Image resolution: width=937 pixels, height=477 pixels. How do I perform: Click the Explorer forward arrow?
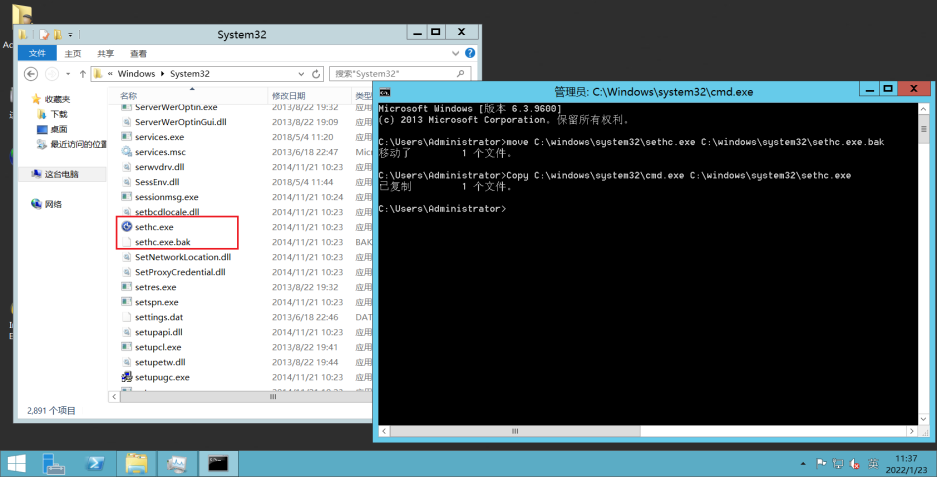click(52, 74)
